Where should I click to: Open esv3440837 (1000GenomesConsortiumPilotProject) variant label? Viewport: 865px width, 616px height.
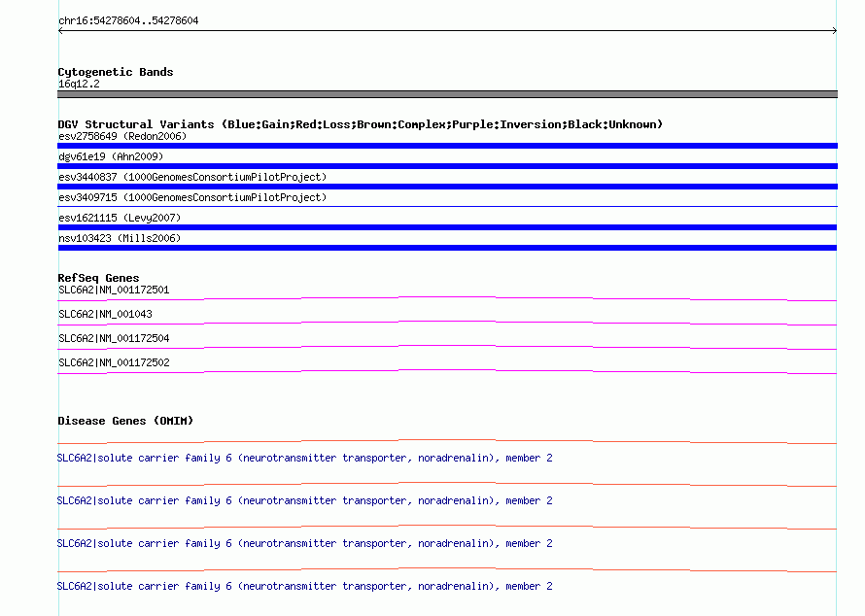[192, 177]
